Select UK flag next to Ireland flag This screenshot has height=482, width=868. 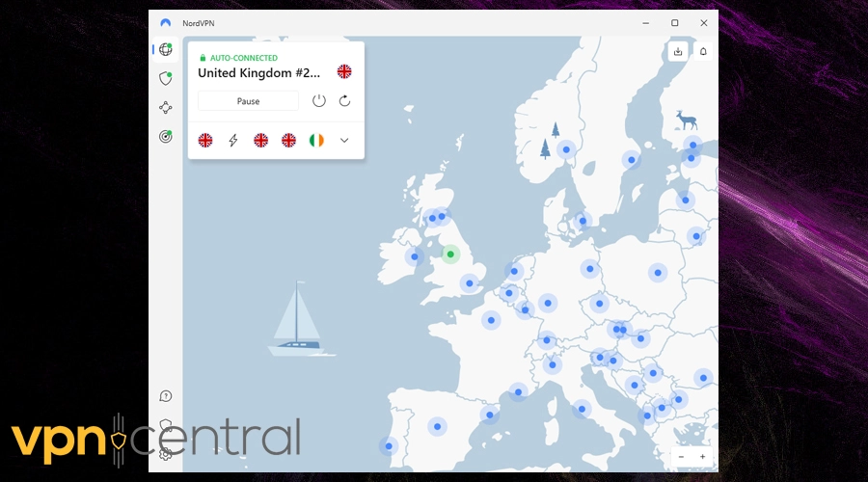pos(288,141)
